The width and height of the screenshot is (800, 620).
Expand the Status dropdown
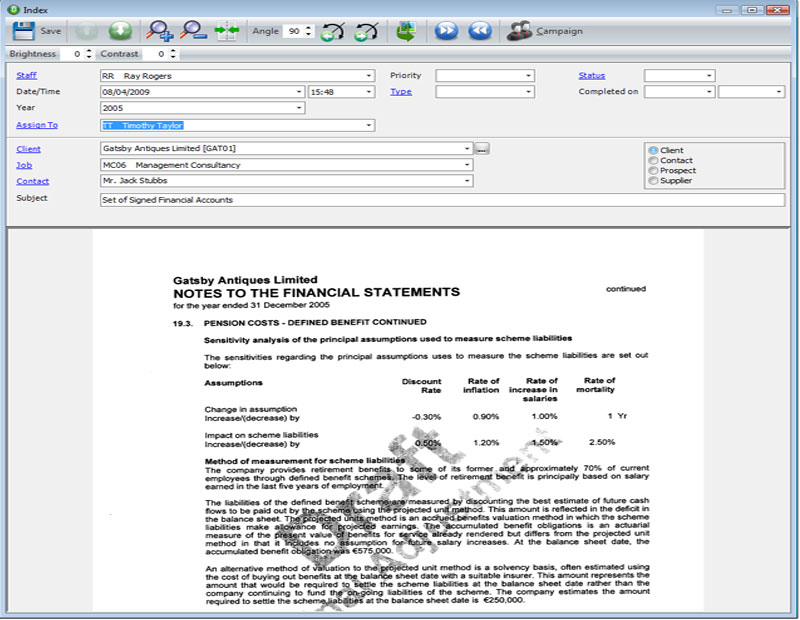pos(709,76)
